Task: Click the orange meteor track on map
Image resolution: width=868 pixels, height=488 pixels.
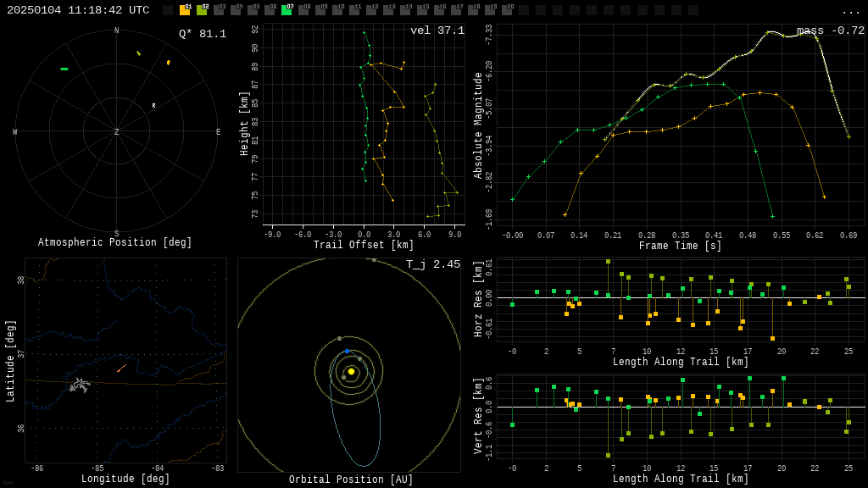Action: pos(121,369)
